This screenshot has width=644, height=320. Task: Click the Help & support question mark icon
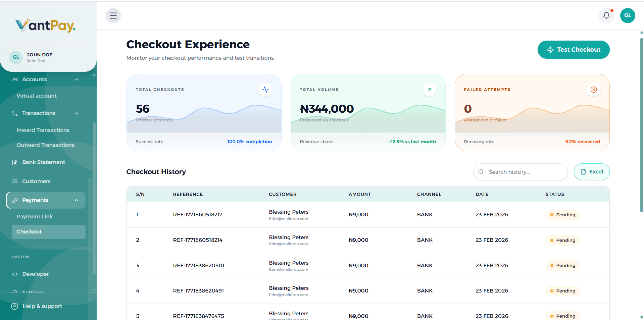pos(14,306)
